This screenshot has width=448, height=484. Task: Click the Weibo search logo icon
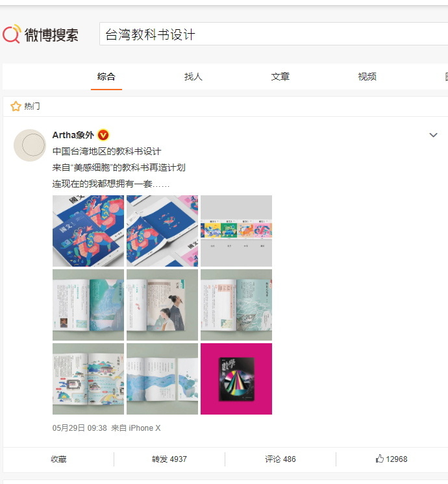(x=12, y=34)
